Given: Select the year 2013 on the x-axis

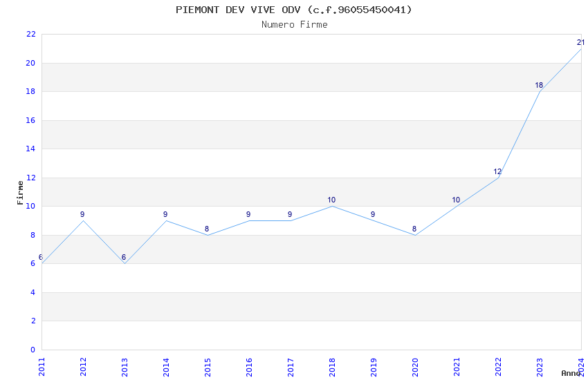Looking at the screenshot, I should point(125,367).
